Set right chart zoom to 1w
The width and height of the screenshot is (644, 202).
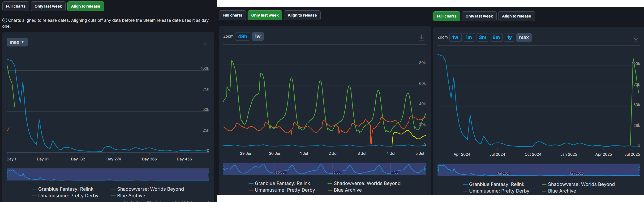(x=455, y=38)
